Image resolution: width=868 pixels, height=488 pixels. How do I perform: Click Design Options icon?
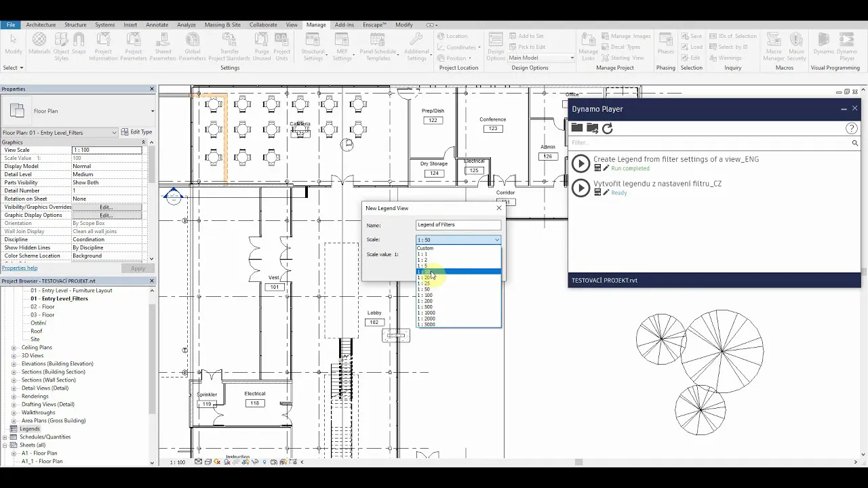point(496,45)
